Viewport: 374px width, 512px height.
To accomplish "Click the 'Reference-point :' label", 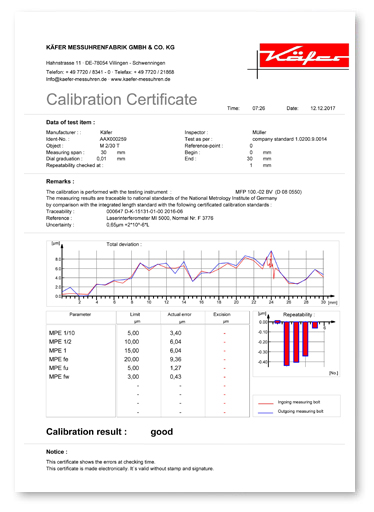I will 204,146.
